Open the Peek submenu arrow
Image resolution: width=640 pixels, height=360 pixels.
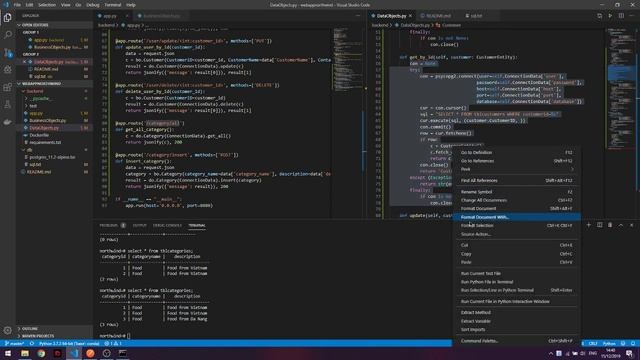click(x=572, y=169)
